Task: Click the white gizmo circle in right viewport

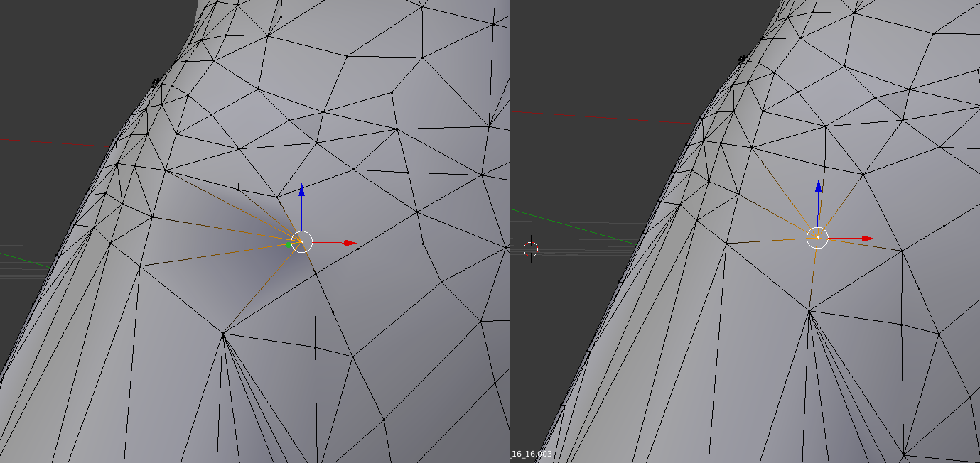Action: (818, 237)
